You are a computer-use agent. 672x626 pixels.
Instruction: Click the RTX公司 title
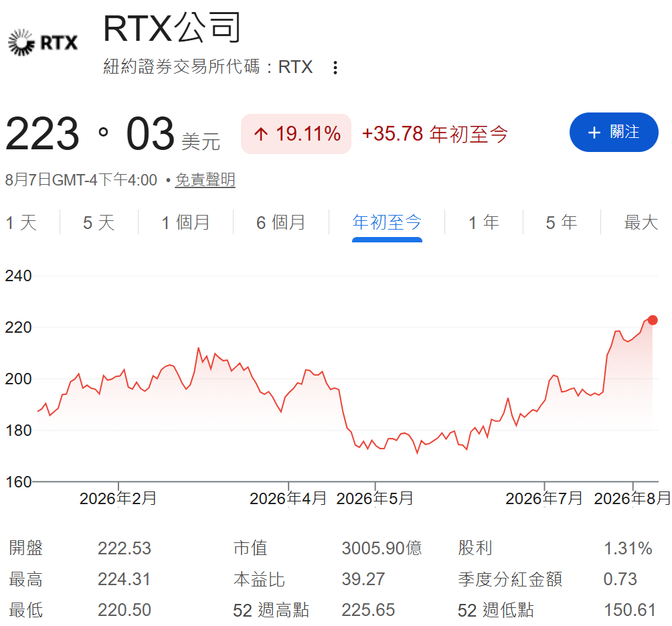tap(172, 28)
